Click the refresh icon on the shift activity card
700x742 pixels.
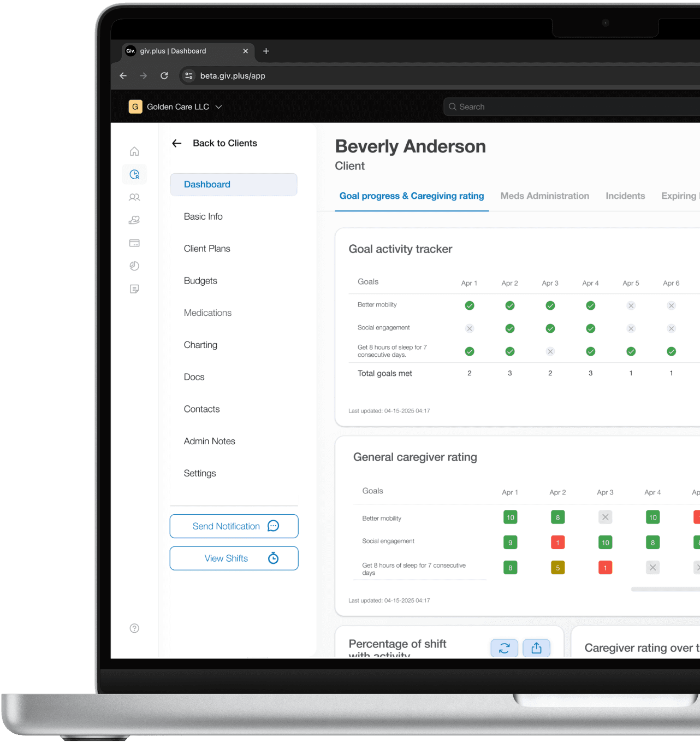(x=504, y=648)
